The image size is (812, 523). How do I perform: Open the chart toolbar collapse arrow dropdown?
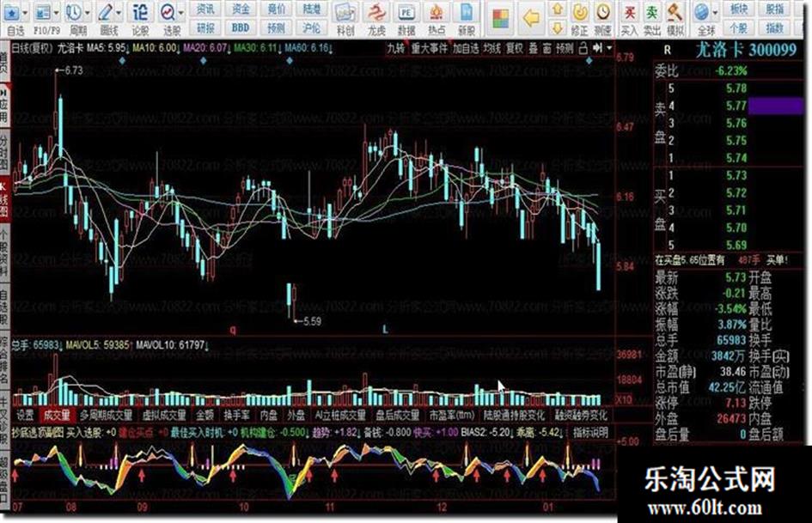coord(609,49)
